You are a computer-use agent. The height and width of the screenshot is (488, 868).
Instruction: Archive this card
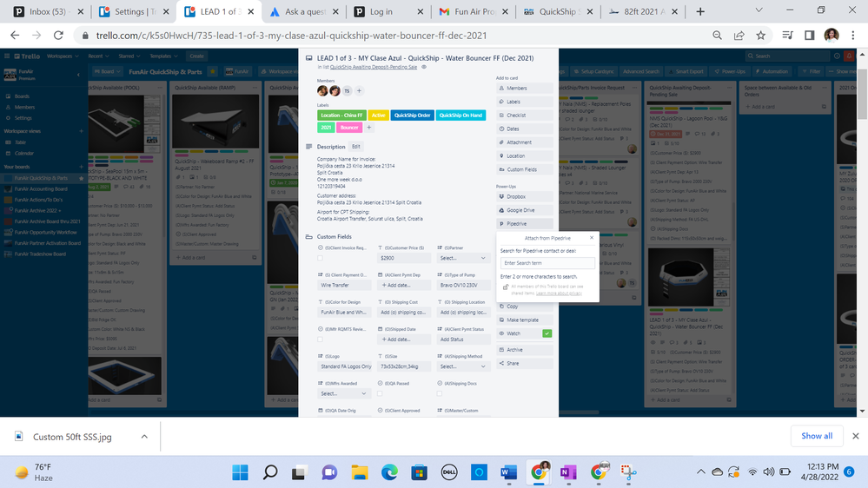pos(524,350)
